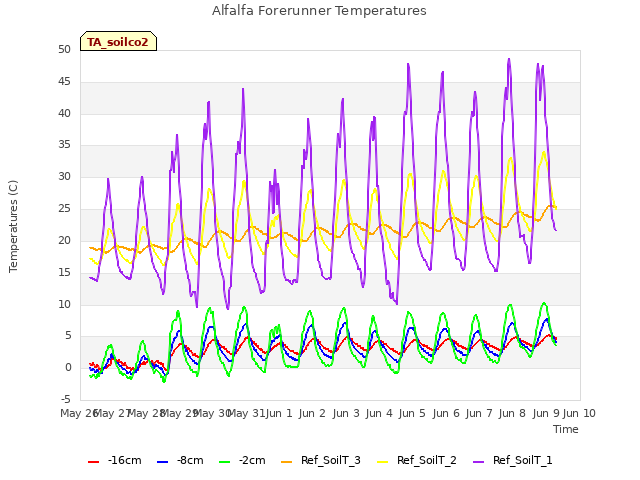Click the y-axis tick label 40
640x480 pixels.
point(64,113)
